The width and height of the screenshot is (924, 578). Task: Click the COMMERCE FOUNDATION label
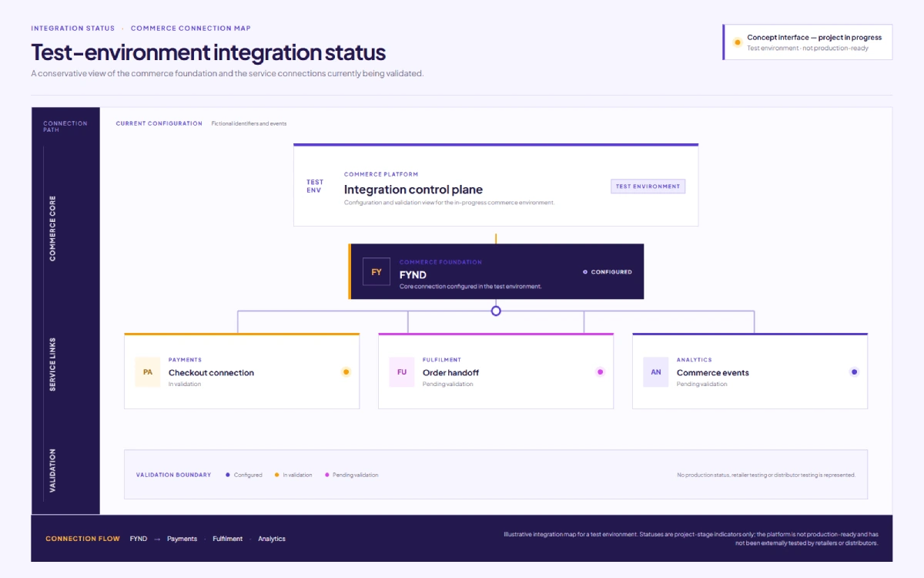440,262
